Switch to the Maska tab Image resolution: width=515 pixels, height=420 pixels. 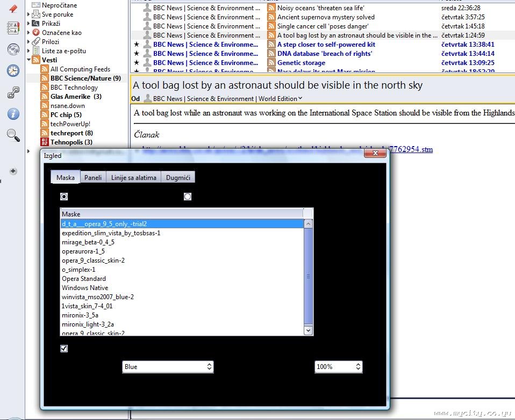coord(66,177)
